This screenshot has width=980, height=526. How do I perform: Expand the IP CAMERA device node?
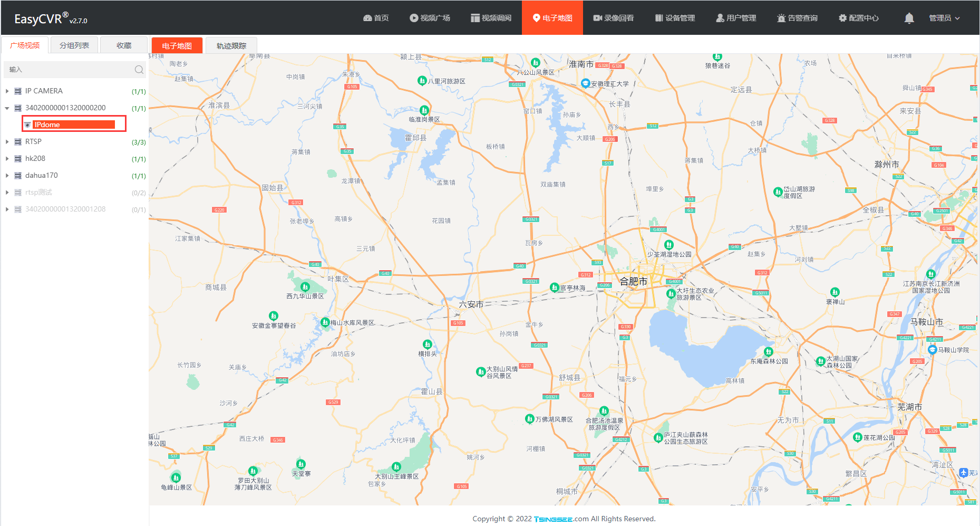(7, 91)
